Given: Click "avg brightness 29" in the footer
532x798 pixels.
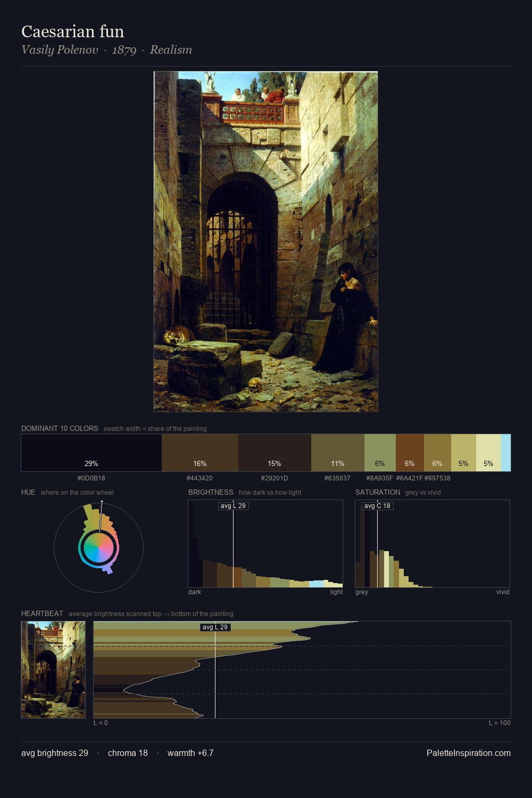Looking at the screenshot, I should click(55, 753).
